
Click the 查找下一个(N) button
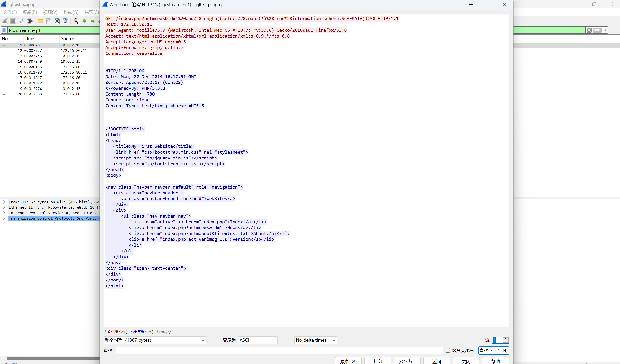[x=493, y=350]
